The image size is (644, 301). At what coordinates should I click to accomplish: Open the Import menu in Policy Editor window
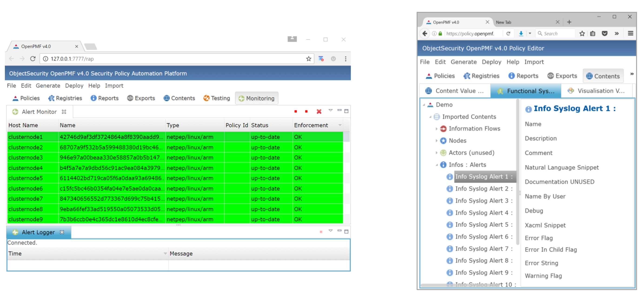click(x=534, y=62)
